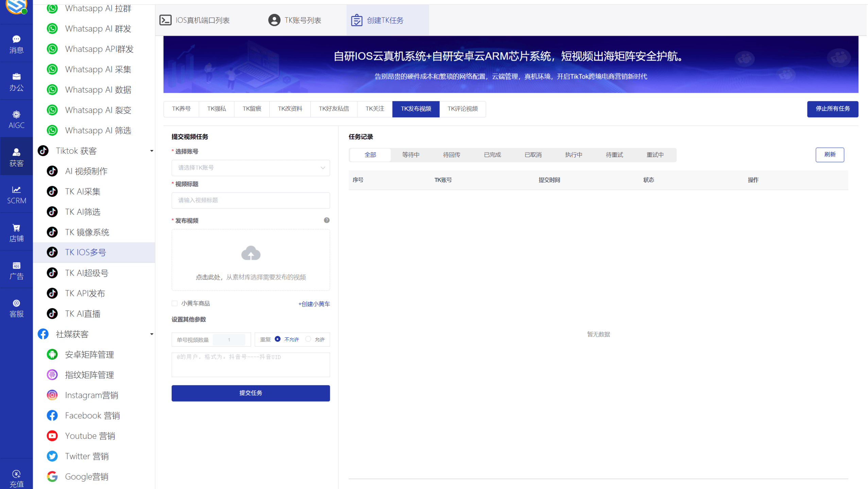
Task: Open the 请选择TK账号 dropdown
Action: coord(251,168)
